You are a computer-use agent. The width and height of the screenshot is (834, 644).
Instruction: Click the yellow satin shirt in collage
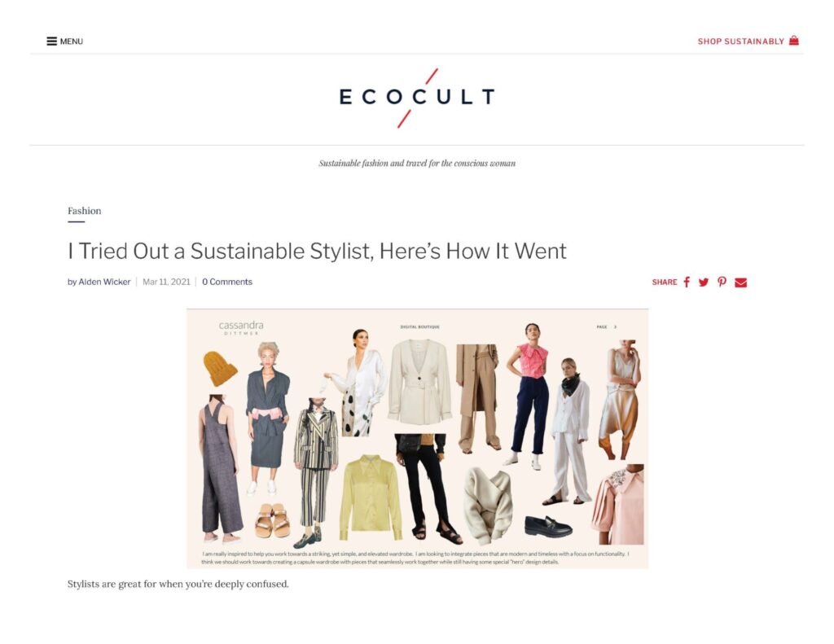click(x=371, y=497)
